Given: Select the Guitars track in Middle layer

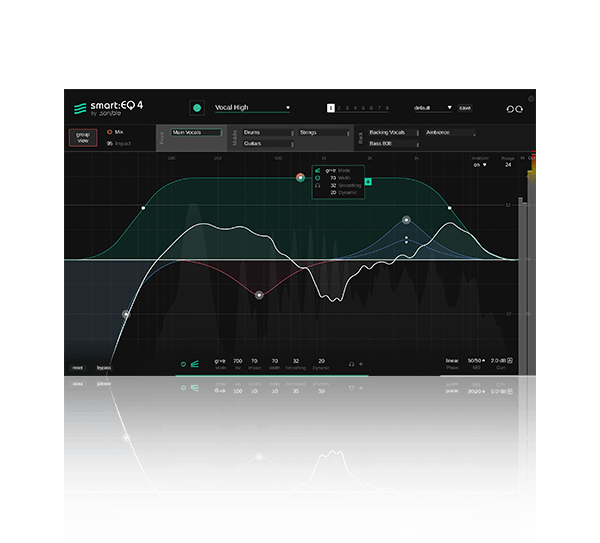Looking at the screenshot, I should pyautogui.click(x=267, y=143).
